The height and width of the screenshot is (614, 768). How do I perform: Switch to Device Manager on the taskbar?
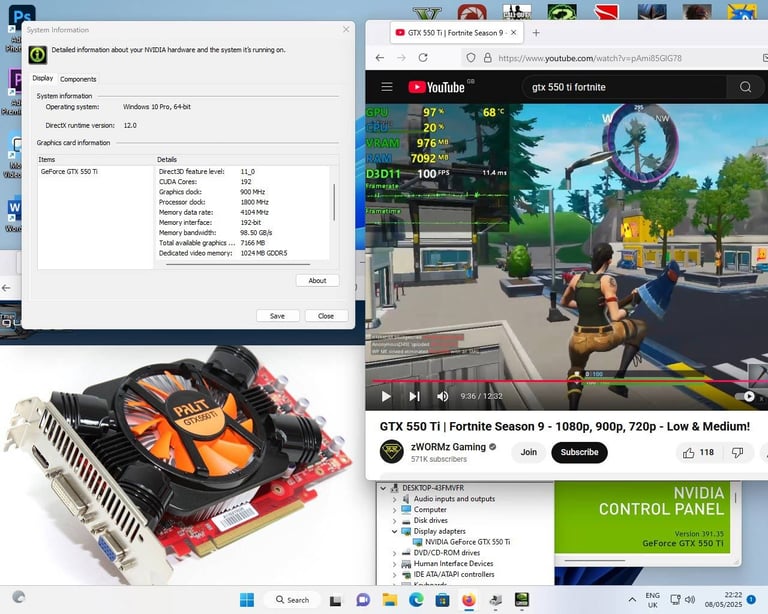click(x=495, y=600)
